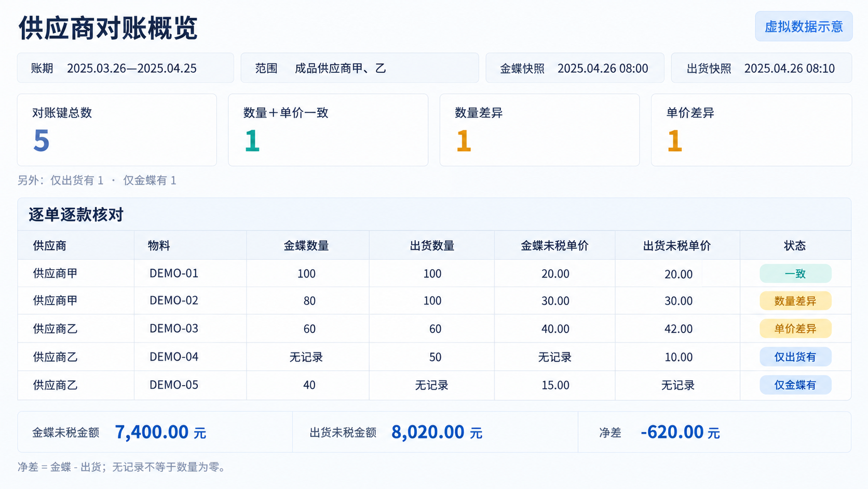Image resolution: width=868 pixels, height=489 pixels.
Task: Click the 仅金蝶有 status tag
Action: 795,385
